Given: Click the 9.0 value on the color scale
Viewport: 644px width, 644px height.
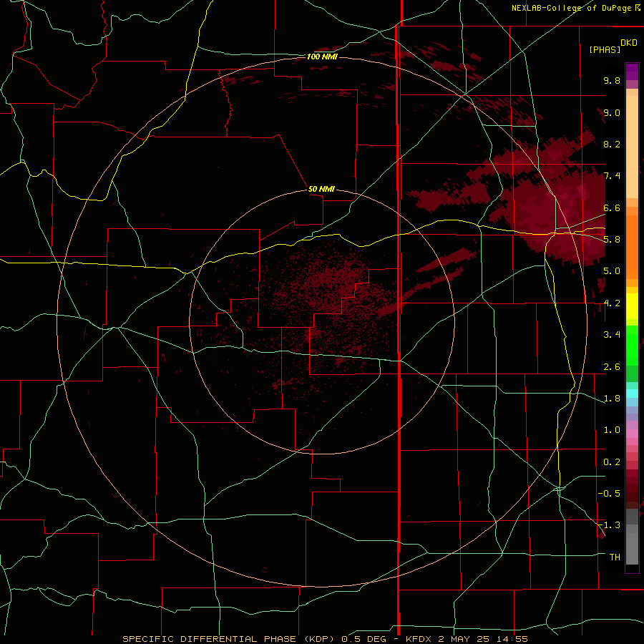Looking at the screenshot, I should point(612,112).
